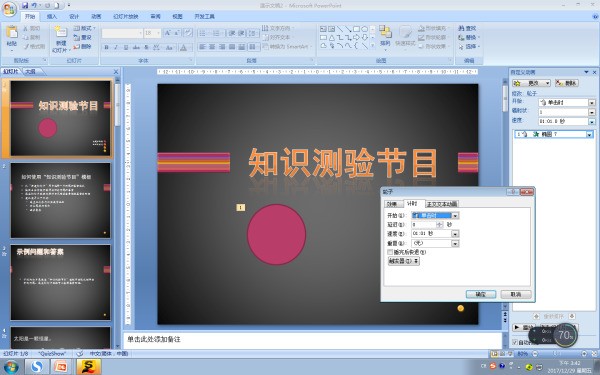Switch to normal view in status bar
The image size is (600, 375).
click(x=494, y=354)
